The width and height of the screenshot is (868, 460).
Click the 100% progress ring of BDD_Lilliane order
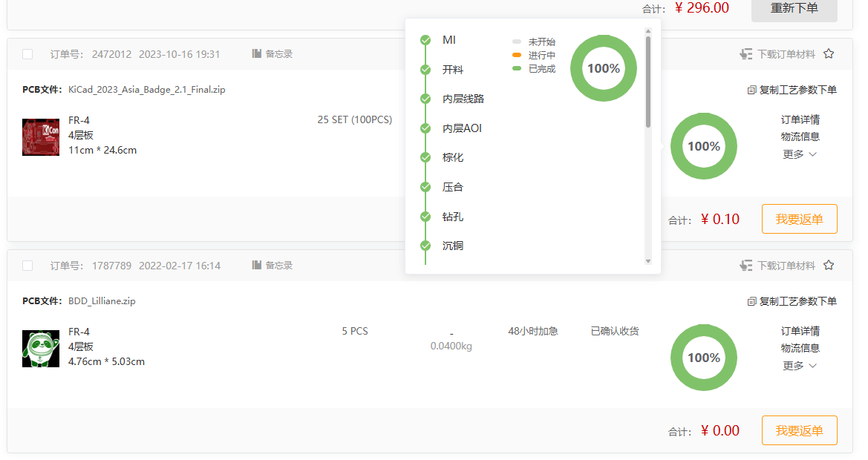703,358
